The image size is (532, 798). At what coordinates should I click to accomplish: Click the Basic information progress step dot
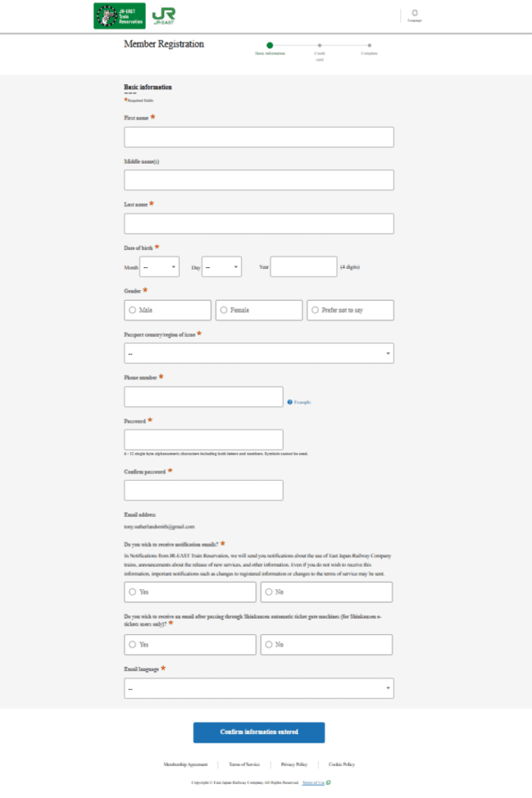(272, 46)
